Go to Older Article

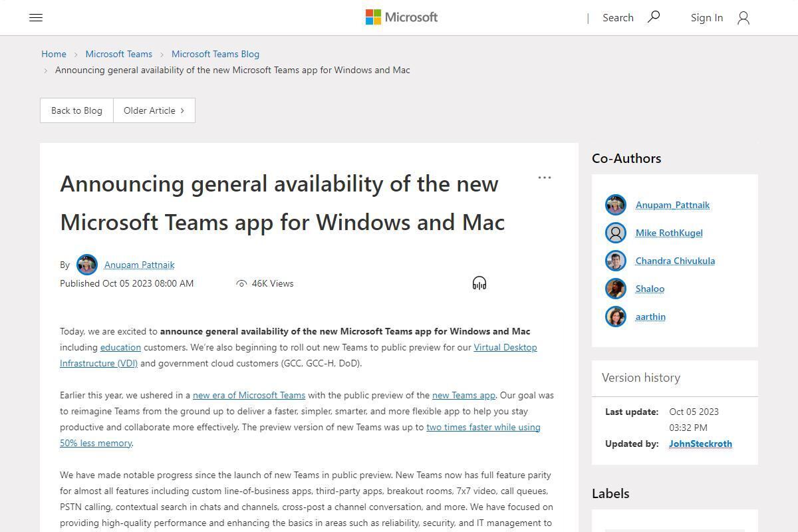(x=154, y=110)
